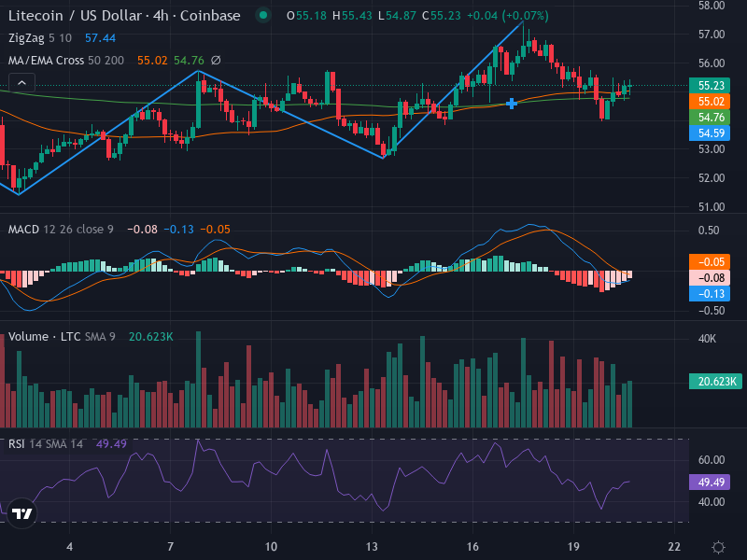Click date 10 on the time axis

(271, 547)
